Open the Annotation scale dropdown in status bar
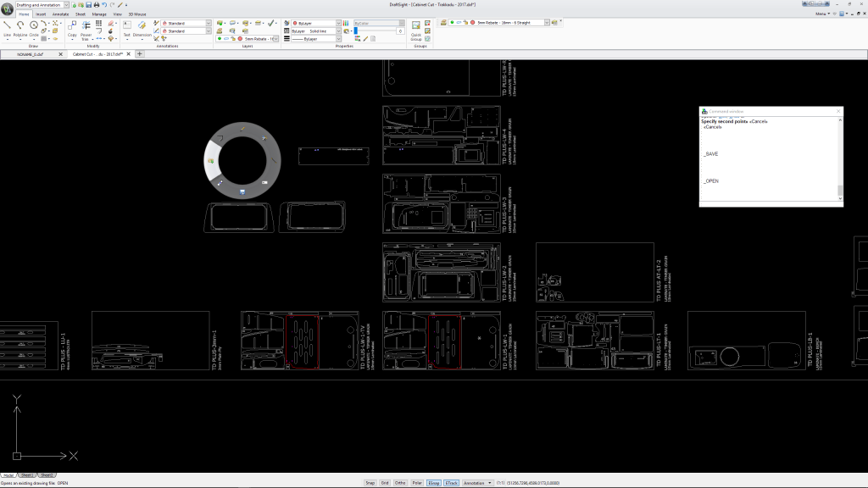The image size is (868, 488). [477, 482]
